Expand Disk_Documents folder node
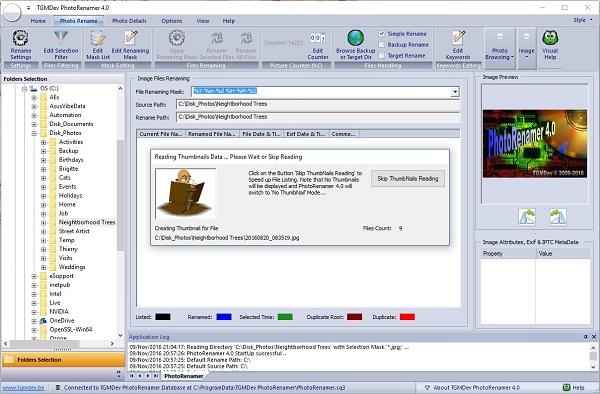Image resolution: width=600 pixels, height=394 pixels. (34, 124)
